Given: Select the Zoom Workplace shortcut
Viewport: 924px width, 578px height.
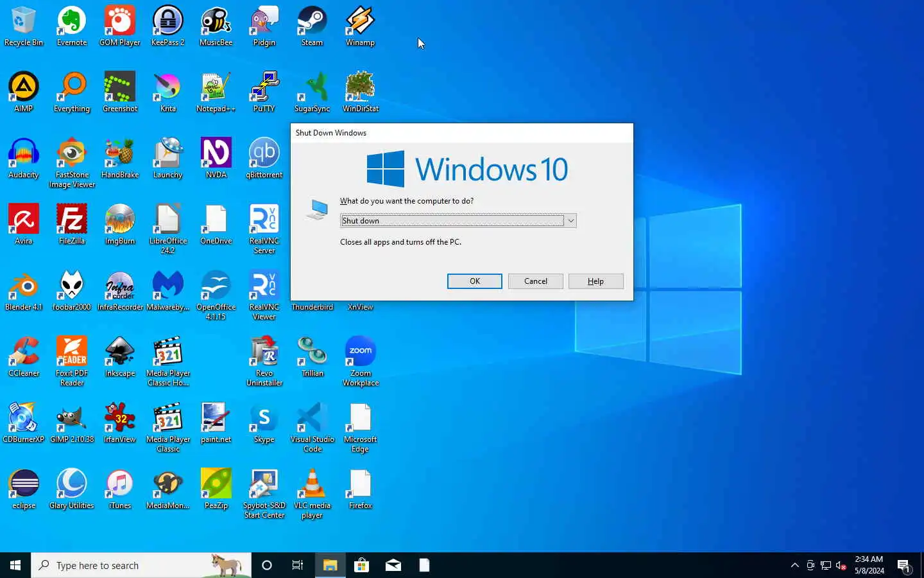Looking at the screenshot, I should 361,362.
